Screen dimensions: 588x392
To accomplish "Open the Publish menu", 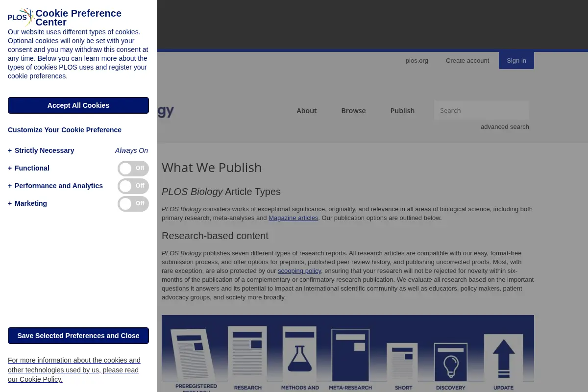I will [402, 111].
